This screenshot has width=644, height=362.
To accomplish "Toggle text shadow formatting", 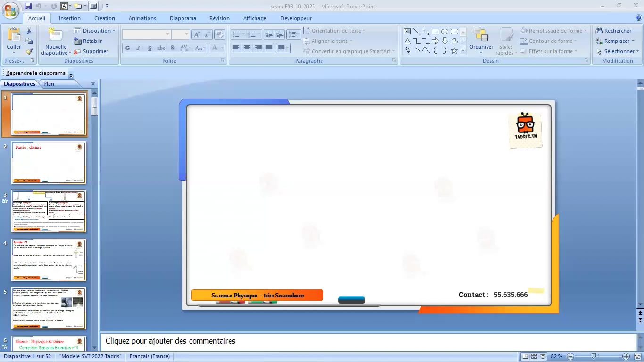I will 173,48.
